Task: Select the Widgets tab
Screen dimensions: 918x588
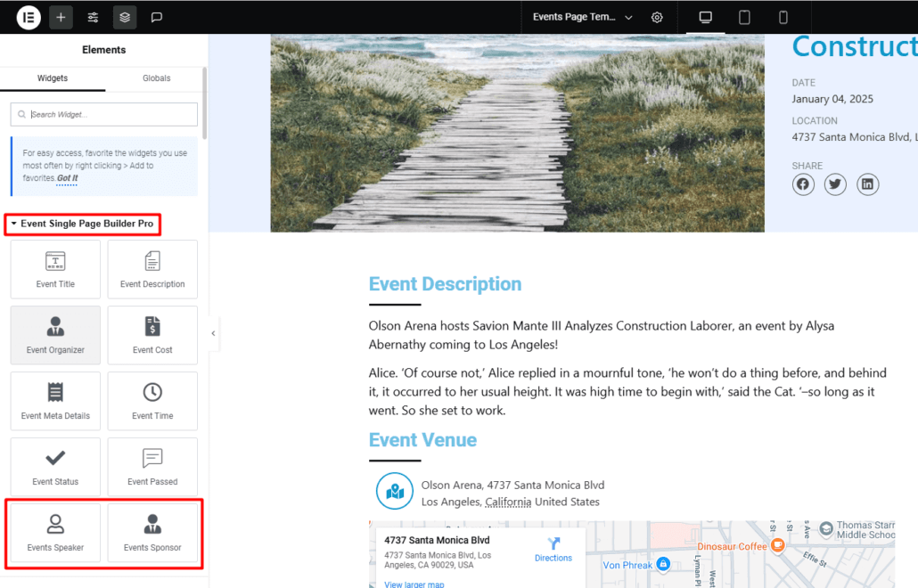Action: point(53,78)
